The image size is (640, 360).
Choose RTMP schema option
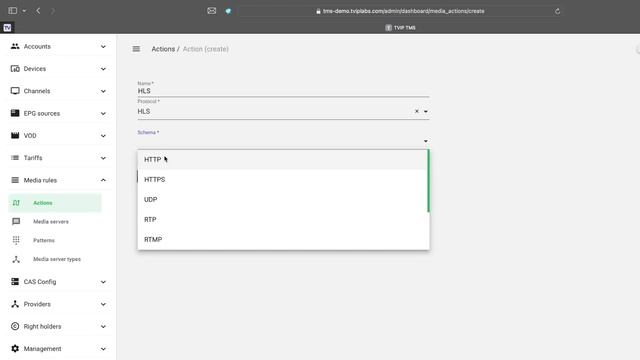(282, 240)
